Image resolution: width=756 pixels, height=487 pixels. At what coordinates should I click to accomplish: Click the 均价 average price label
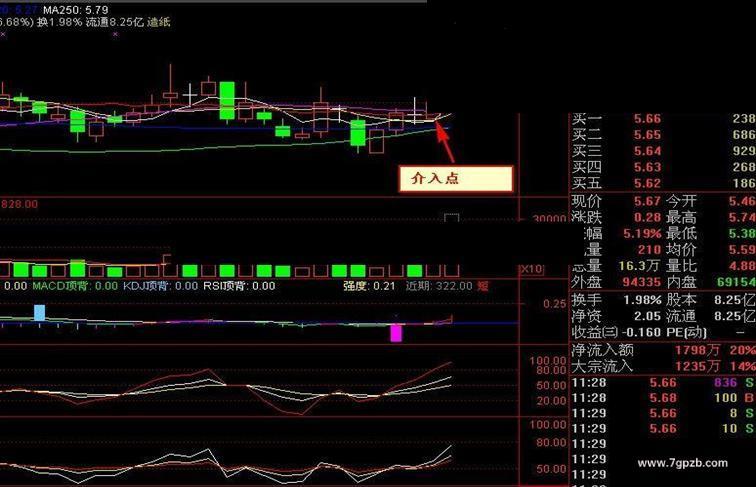tap(681, 250)
